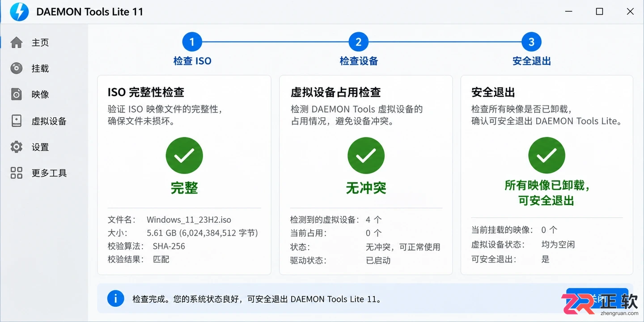Click the size value 5.61 GB (6,024,384,512 字节)
The image size is (644, 322).
click(x=202, y=233)
